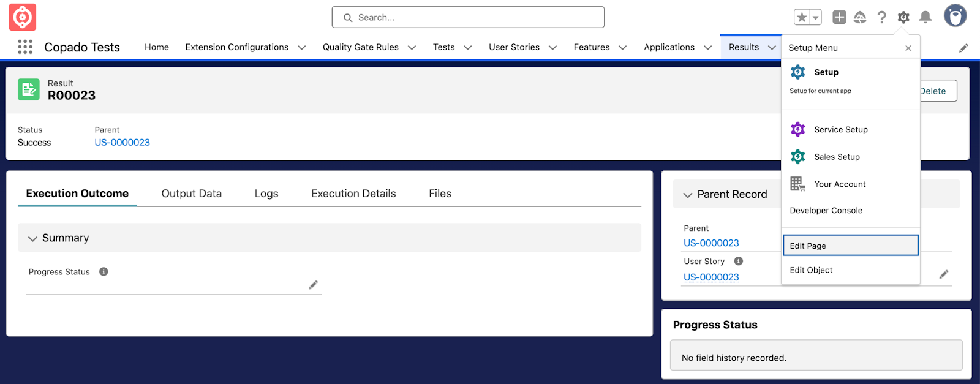Open the Trailhead guidance icon
The image size is (980, 384).
860,17
